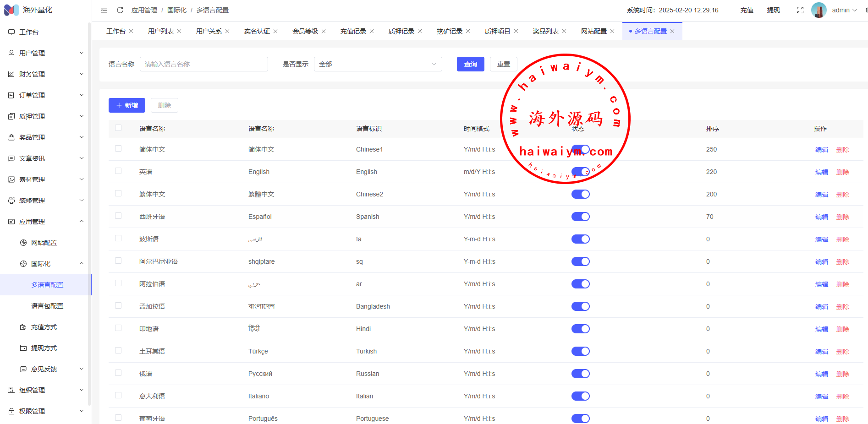Toggle fullscreen mode icon
868x424 pixels.
click(800, 10)
